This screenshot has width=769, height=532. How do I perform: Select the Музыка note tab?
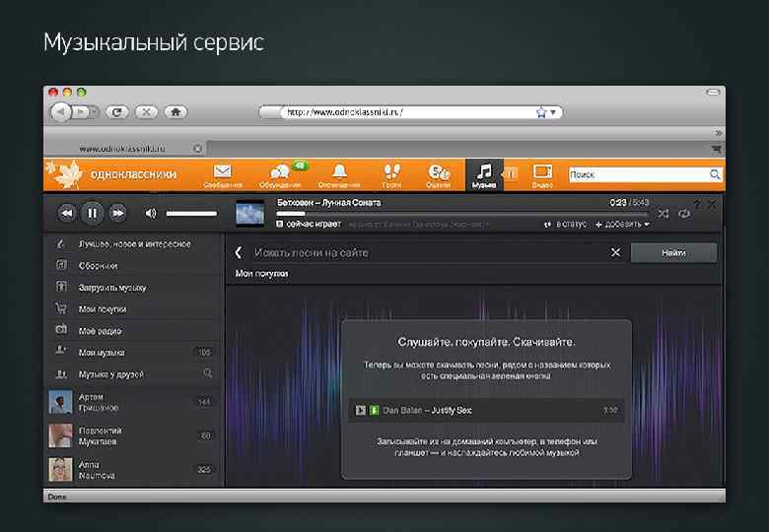pos(484,175)
